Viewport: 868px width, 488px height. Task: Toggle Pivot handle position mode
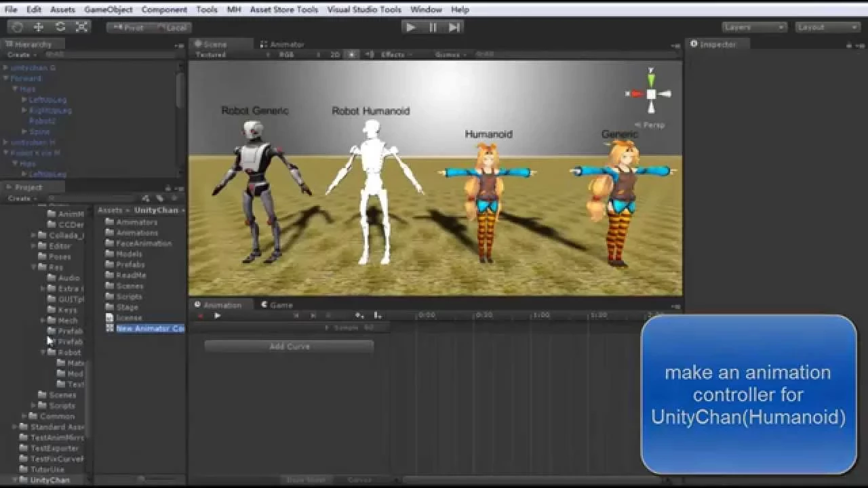[128, 28]
